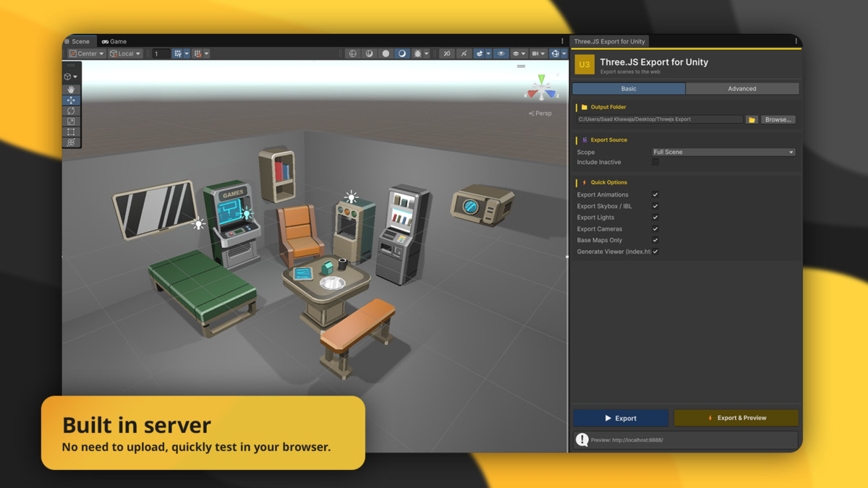The height and width of the screenshot is (488, 868).
Task: Select the Rect transform tool
Action: coord(71,132)
